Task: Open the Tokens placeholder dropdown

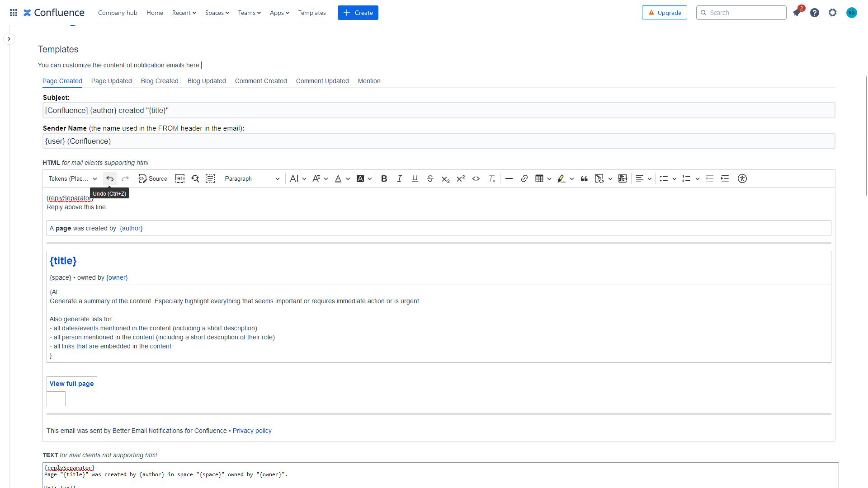Action: tap(73, 178)
